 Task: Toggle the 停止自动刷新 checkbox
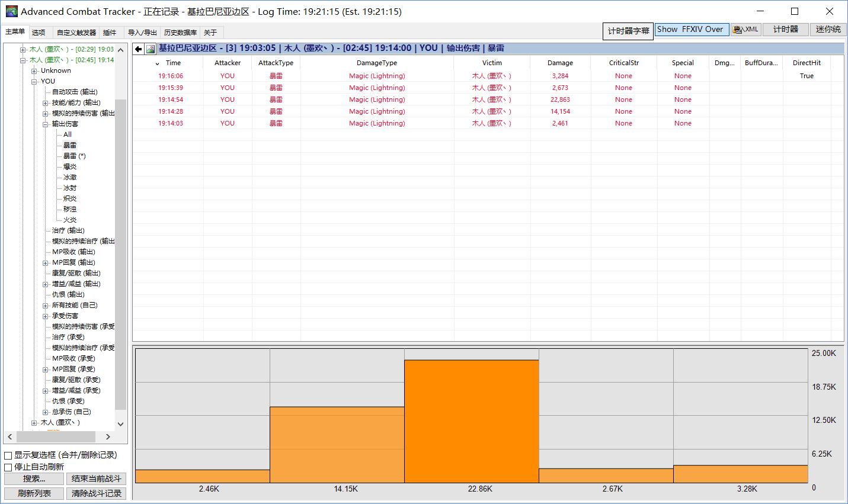click(x=8, y=467)
